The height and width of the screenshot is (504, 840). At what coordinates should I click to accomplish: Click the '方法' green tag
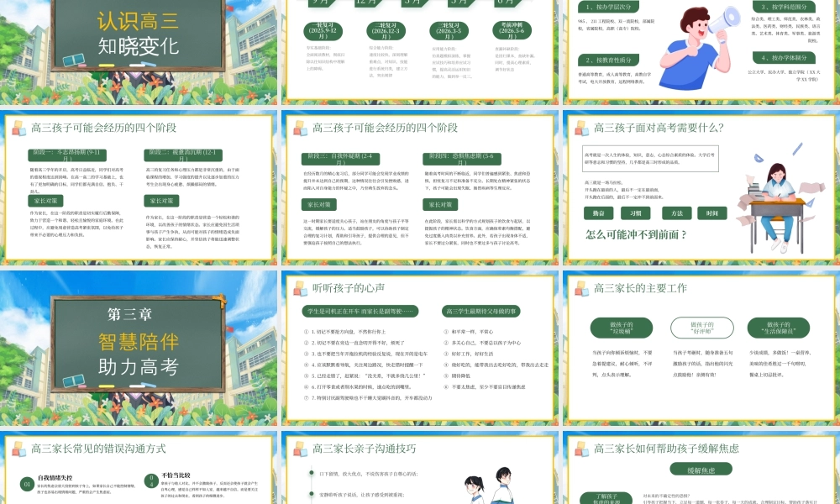coord(676,213)
